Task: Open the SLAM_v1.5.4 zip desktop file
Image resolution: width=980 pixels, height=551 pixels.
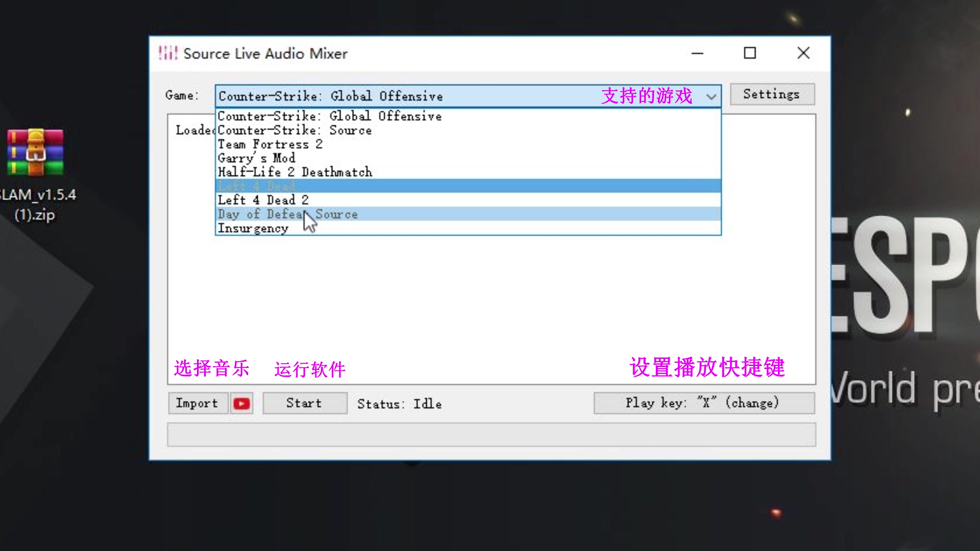Action: click(x=36, y=153)
